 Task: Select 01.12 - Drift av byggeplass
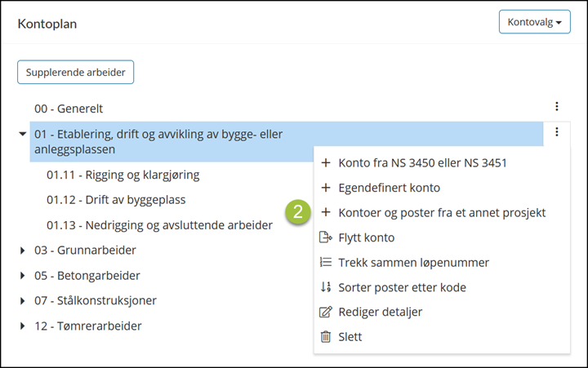pyautogui.click(x=116, y=200)
